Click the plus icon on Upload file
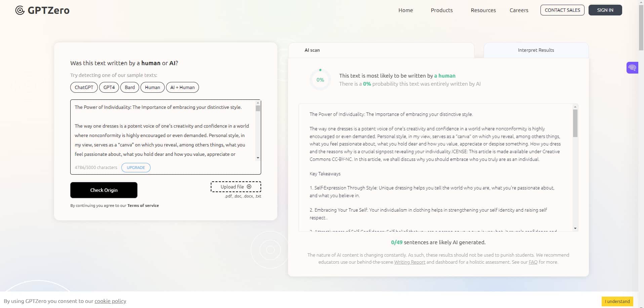The width and height of the screenshot is (644, 308). [x=249, y=187]
